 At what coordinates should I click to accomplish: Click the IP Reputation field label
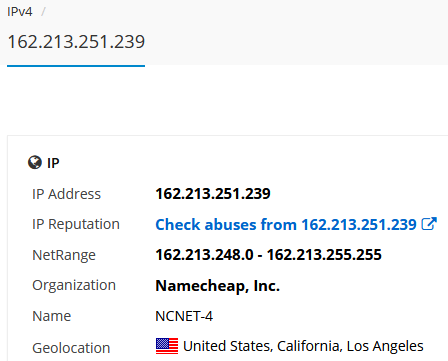pyautogui.click(x=76, y=224)
